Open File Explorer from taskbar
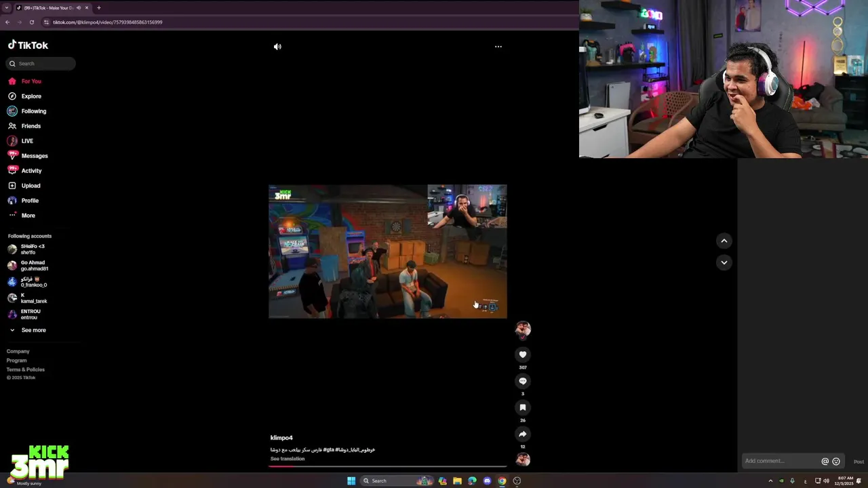 tap(457, 481)
